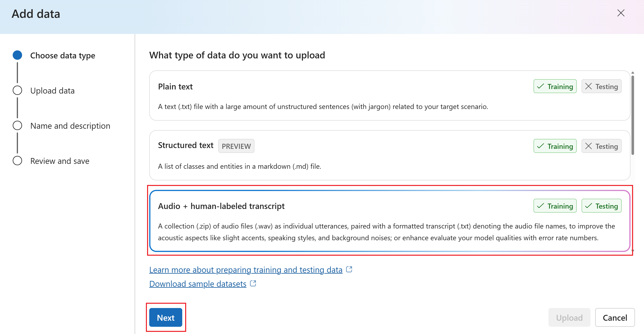Screen dimensions: 644x334
Task: Open Learn more about preparing data link
Action: (246, 270)
